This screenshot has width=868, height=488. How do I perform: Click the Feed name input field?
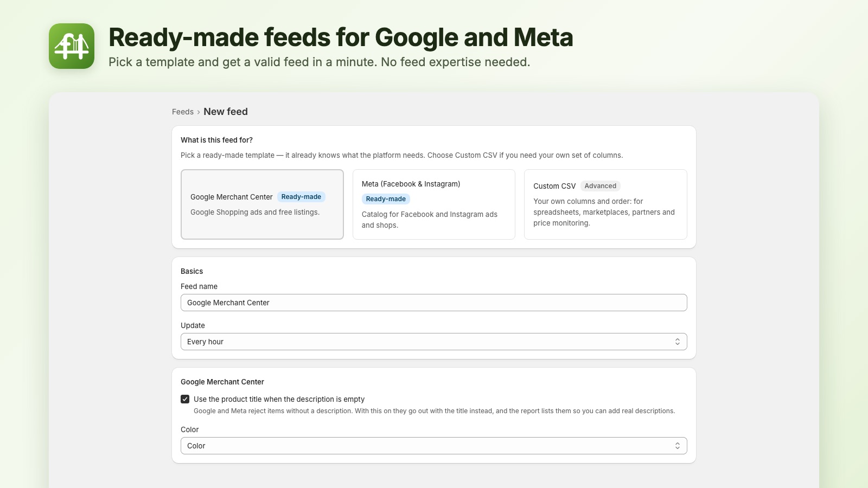[x=434, y=303]
